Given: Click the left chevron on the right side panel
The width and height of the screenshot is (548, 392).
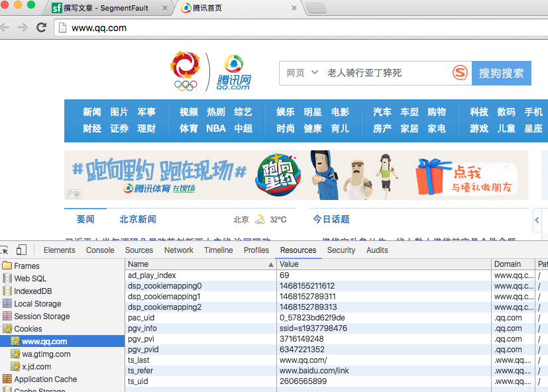Looking at the screenshot, I should (x=537, y=220).
